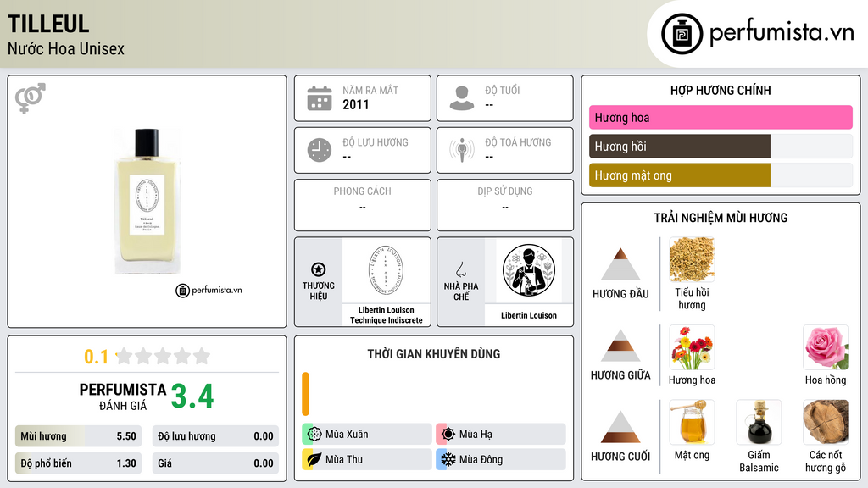Select the Tiểu hồi hương note image
This screenshot has height=488, width=868.
click(692, 260)
